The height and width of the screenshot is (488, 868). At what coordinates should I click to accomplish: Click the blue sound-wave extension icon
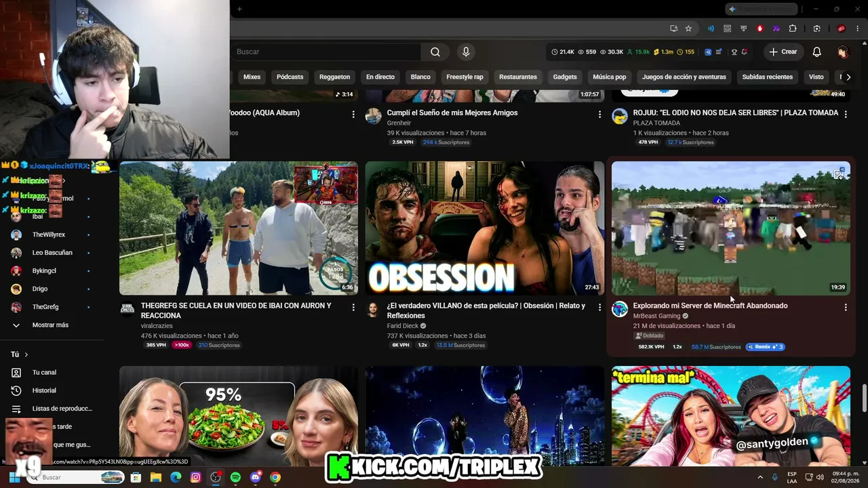pyautogui.click(x=711, y=28)
